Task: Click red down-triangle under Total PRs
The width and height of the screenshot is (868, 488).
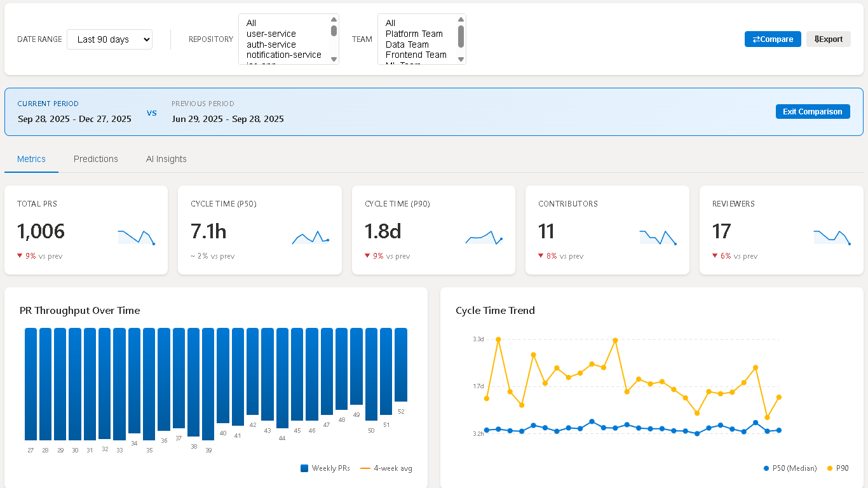Action: tap(20, 256)
